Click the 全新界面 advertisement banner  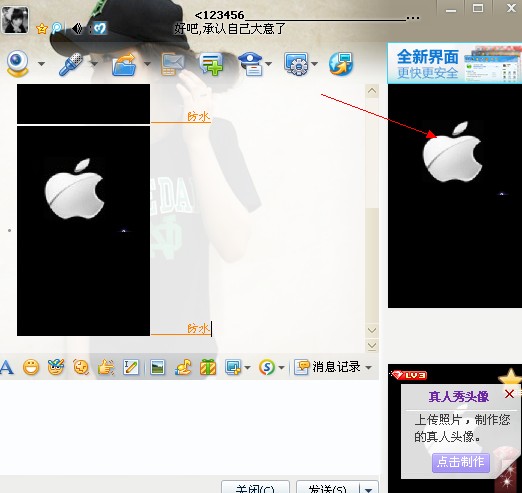pyautogui.click(x=454, y=63)
